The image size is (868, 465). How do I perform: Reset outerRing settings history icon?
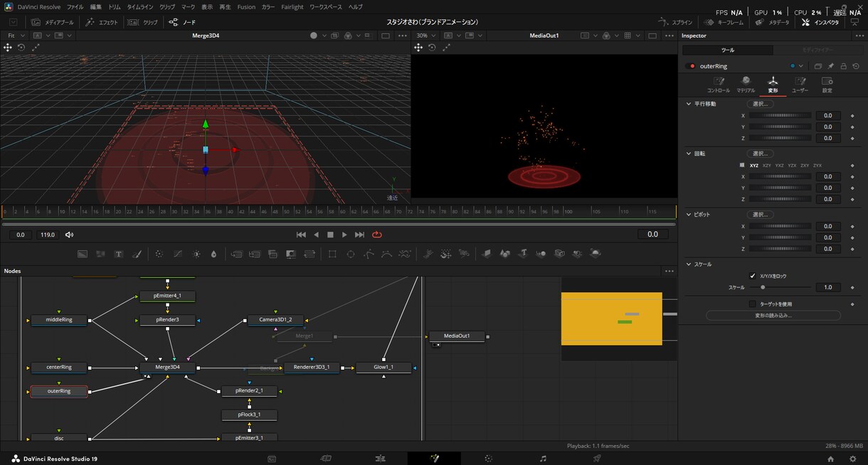(x=855, y=66)
